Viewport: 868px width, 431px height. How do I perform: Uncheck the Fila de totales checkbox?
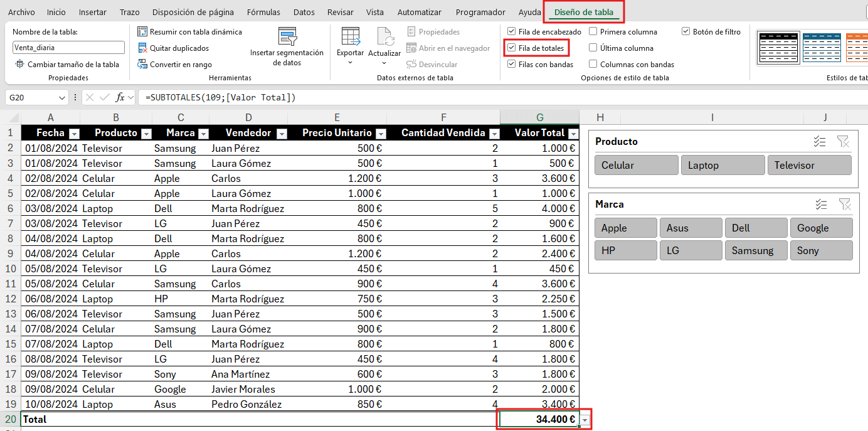click(x=512, y=48)
